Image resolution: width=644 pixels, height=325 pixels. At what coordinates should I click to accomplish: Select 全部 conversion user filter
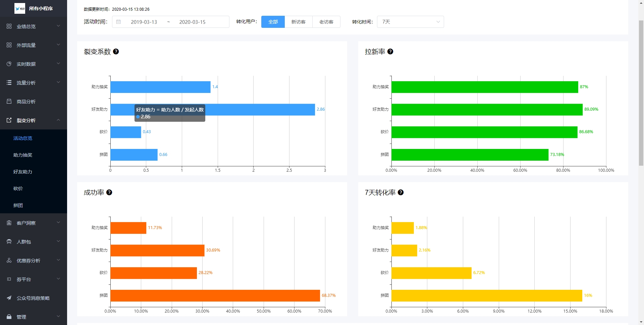(x=273, y=22)
